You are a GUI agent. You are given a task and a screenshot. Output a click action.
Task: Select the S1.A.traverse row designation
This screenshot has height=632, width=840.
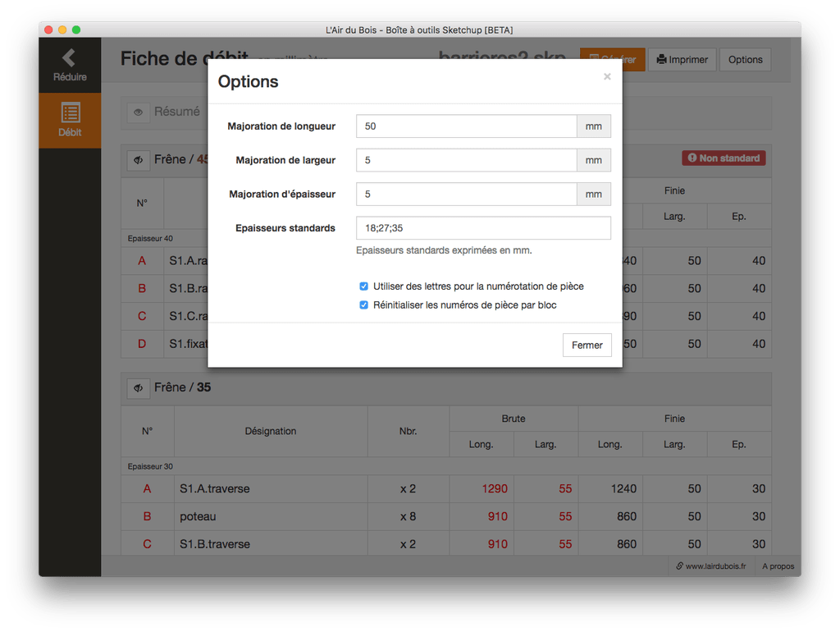pos(215,489)
